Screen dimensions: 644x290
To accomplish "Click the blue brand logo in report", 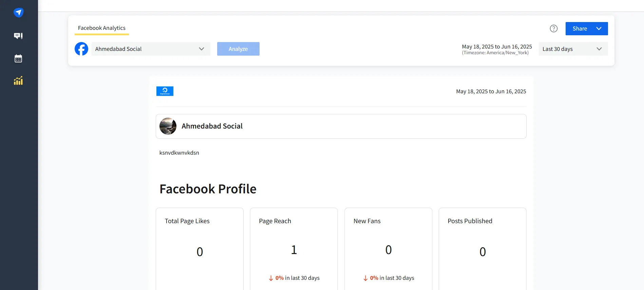I will point(165,91).
